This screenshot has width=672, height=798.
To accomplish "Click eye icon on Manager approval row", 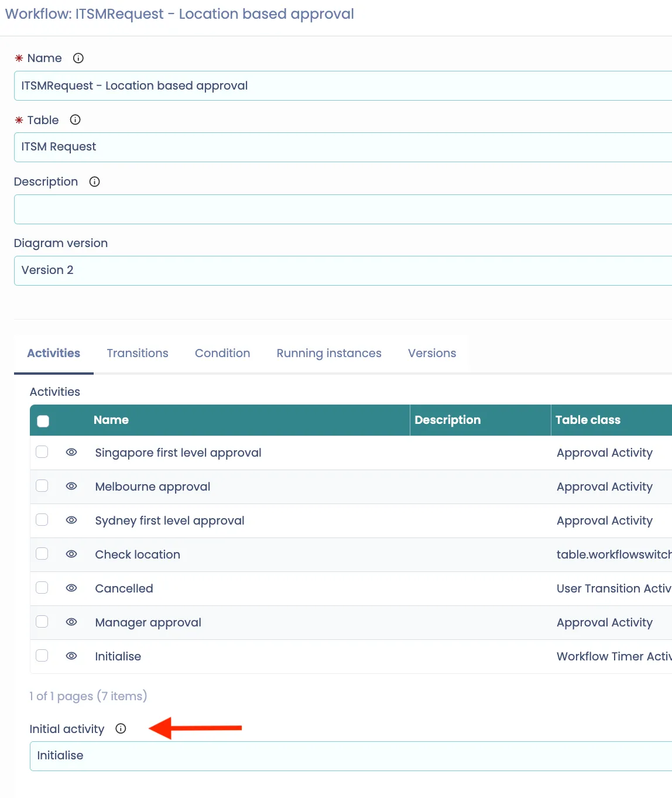I will 71,622.
